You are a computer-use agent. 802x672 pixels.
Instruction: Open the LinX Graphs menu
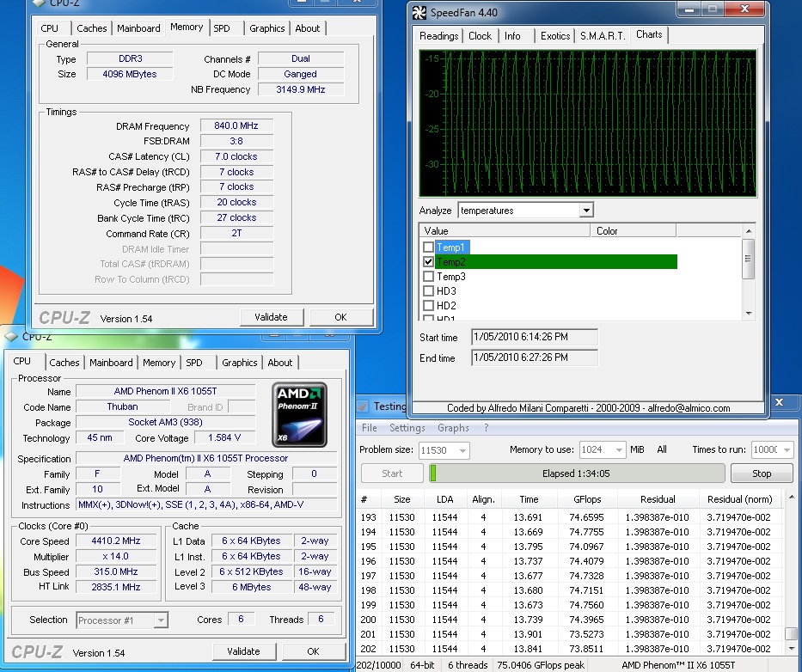pos(453,428)
